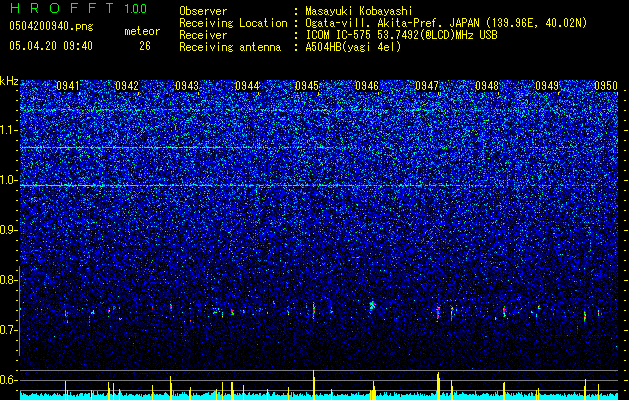
Task: Click the 0947 time marker
Action: coord(427,86)
